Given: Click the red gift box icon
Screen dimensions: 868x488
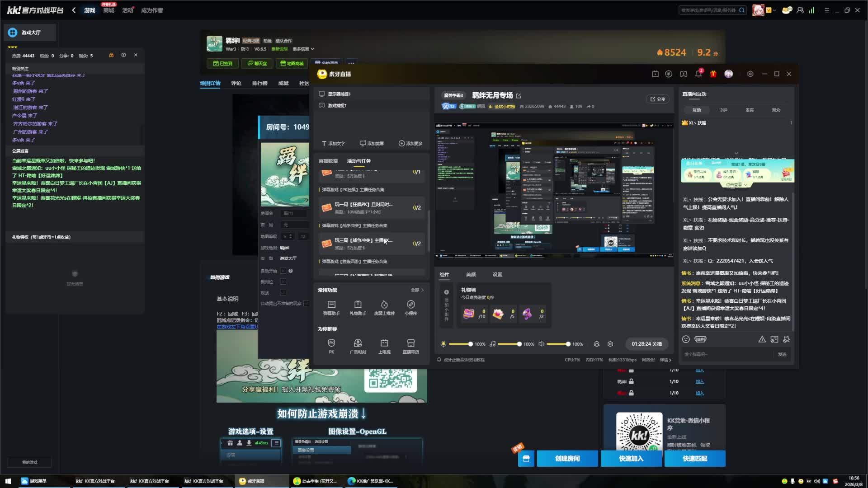Looking at the screenshot, I should 713,74.
